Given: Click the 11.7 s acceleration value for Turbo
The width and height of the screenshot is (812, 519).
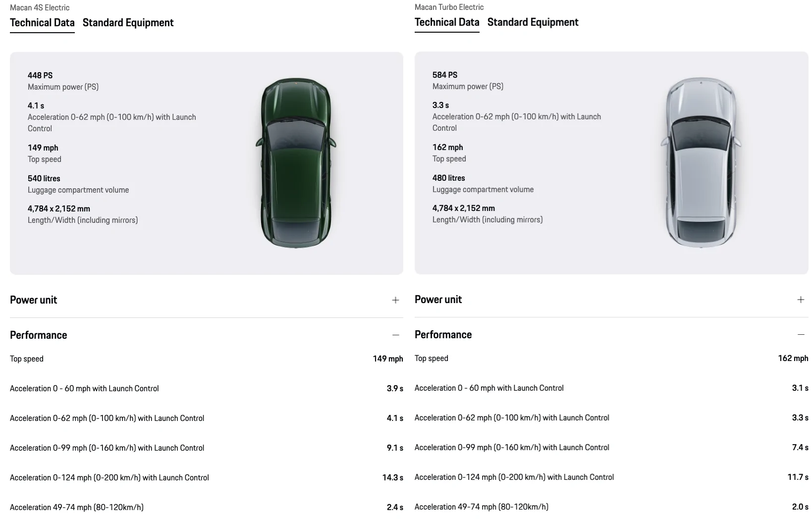Looking at the screenshot, I should (798, 477).
